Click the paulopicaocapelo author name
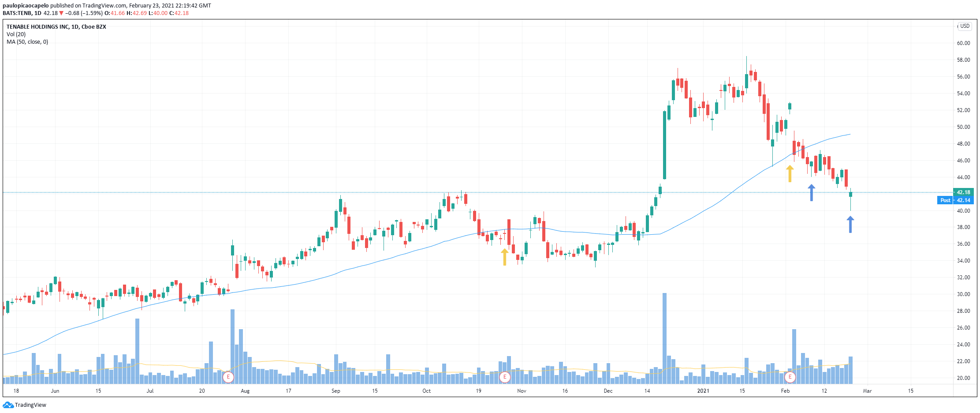 26,6
